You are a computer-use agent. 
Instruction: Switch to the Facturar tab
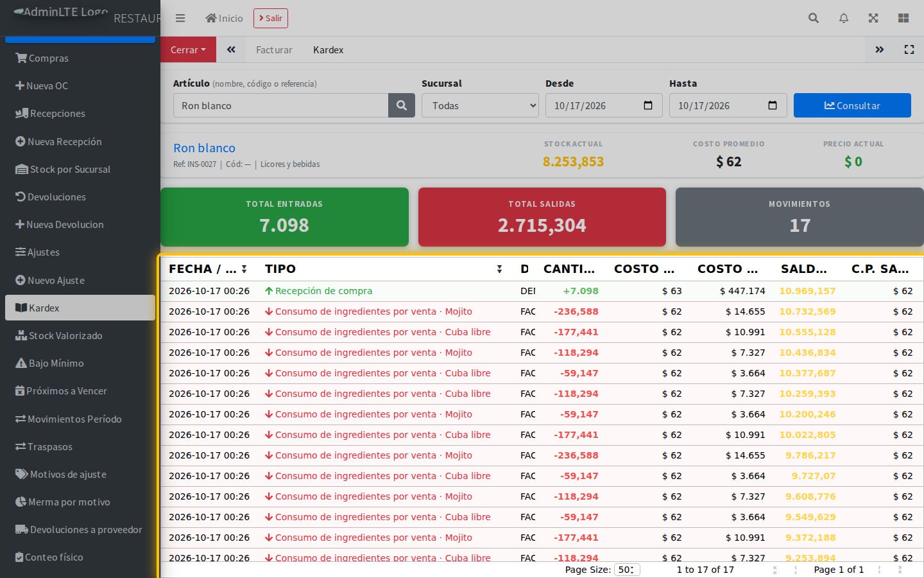coord(274,49)
